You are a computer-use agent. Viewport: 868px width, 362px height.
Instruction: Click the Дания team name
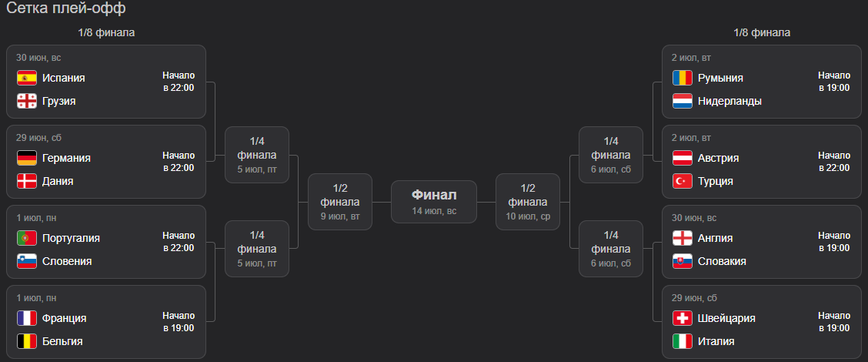click(x=58, y=181)
